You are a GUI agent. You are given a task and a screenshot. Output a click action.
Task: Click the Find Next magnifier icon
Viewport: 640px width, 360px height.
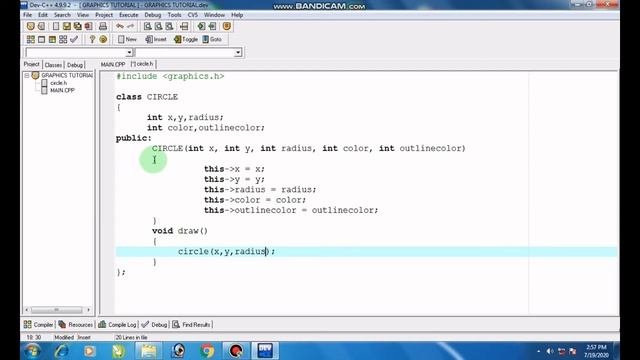pos(169,27)
